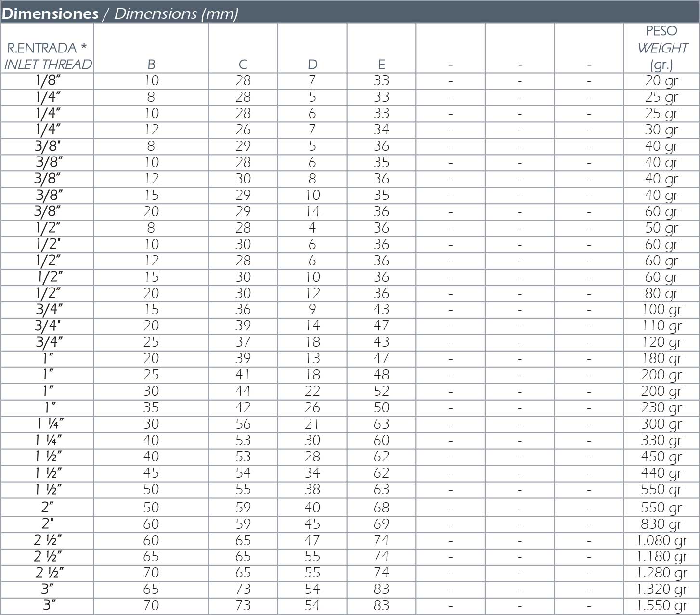The image size is (700, 615).
Task: Select the 440 gr weight cell
Action: (661, 473)
